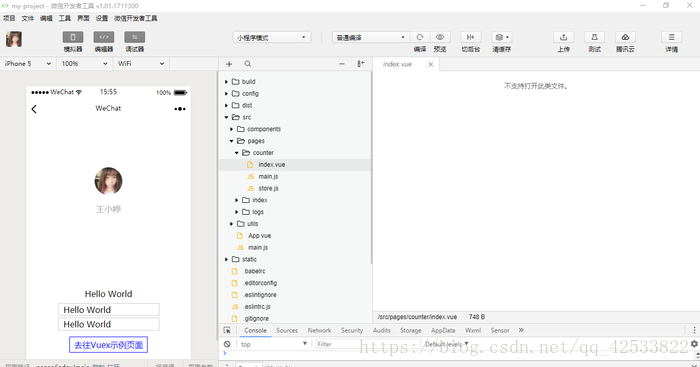Switch to the Network devtools tab
This screenshot has width=700, height=367.
pos(319,330)
